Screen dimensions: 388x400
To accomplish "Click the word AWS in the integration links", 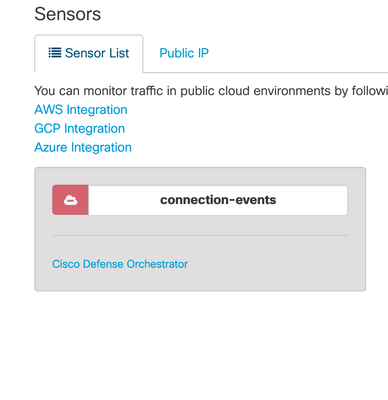I will tap(49, 110).
